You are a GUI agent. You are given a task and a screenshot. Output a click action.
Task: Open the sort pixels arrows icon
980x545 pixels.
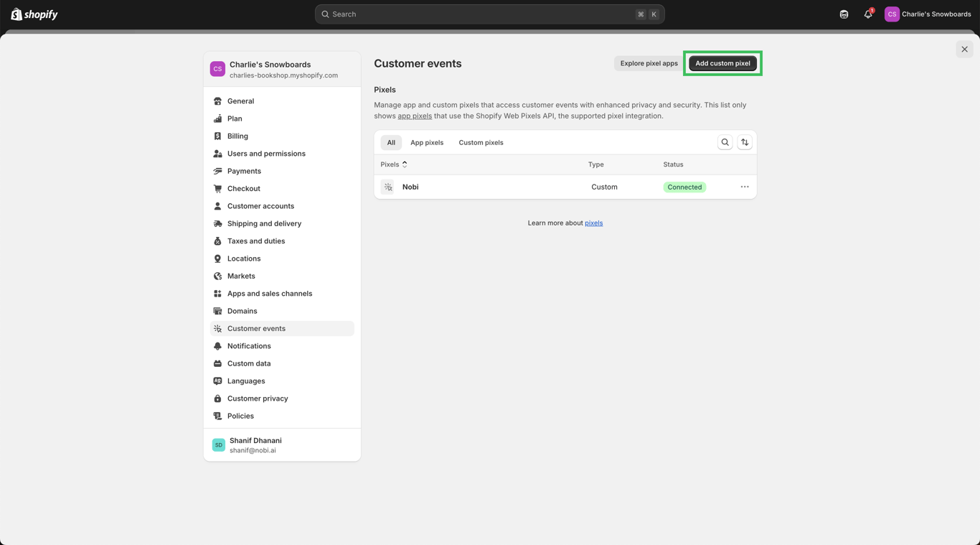(745, 142)
